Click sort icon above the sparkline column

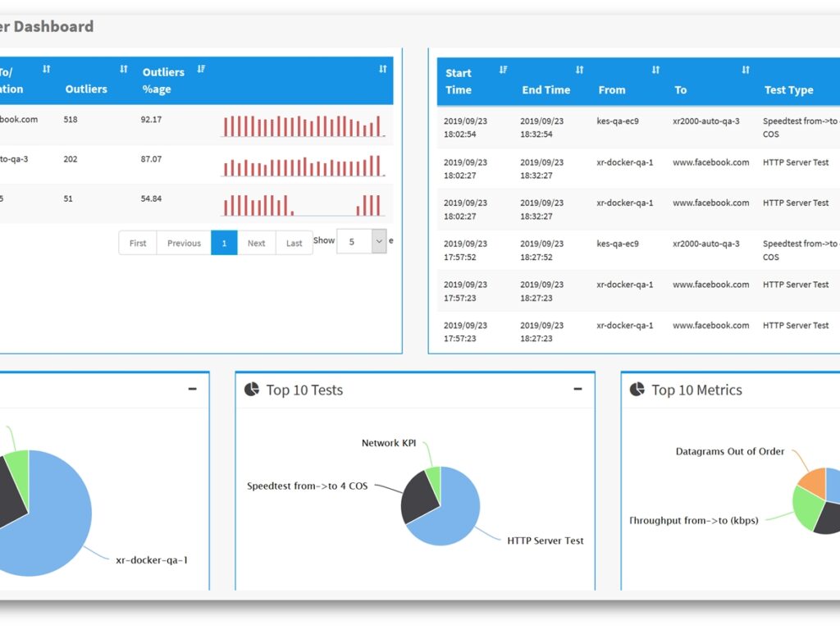[x=382, y=70]
